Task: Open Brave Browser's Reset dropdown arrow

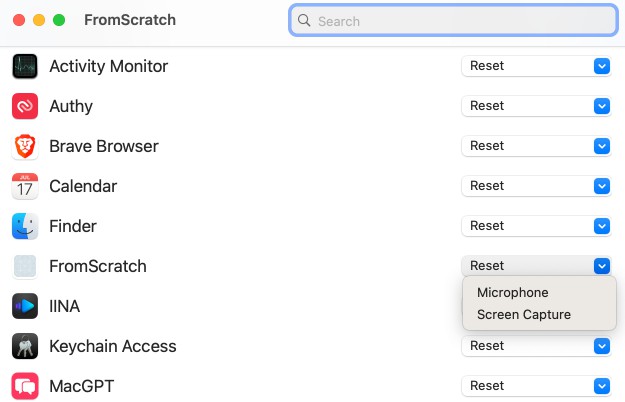Action: tap(601, 146)
